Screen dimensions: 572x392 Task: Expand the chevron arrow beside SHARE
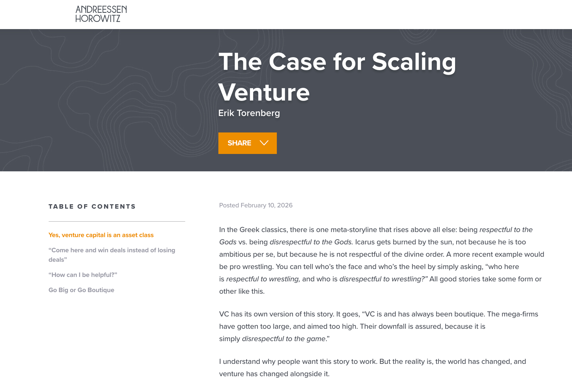pyautogui.click(x=264, y=143)
